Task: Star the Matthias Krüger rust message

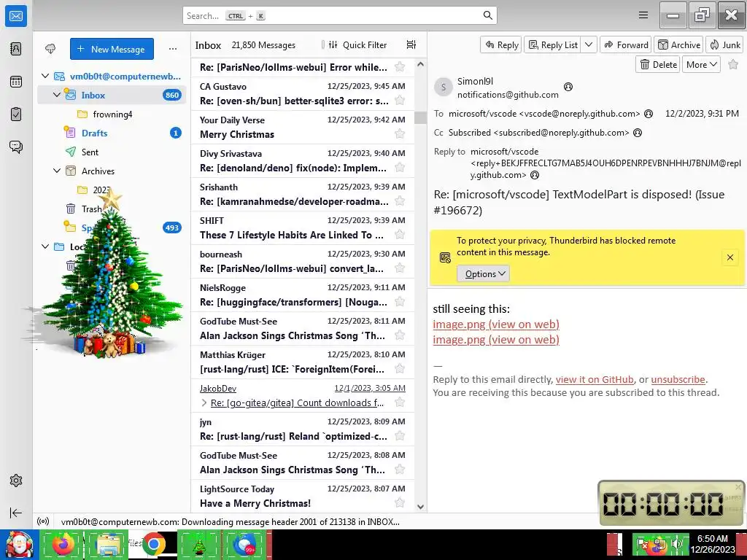Action: 400,369
